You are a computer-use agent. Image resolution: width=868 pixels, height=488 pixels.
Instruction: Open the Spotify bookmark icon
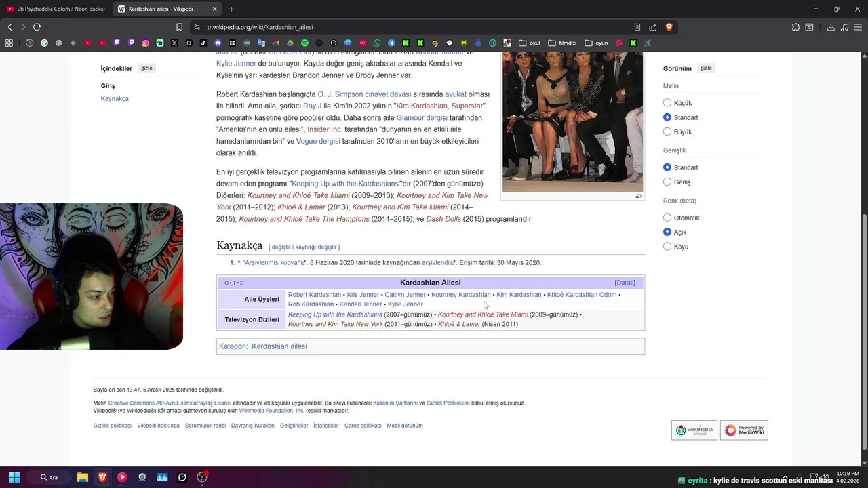pos(304,43)
